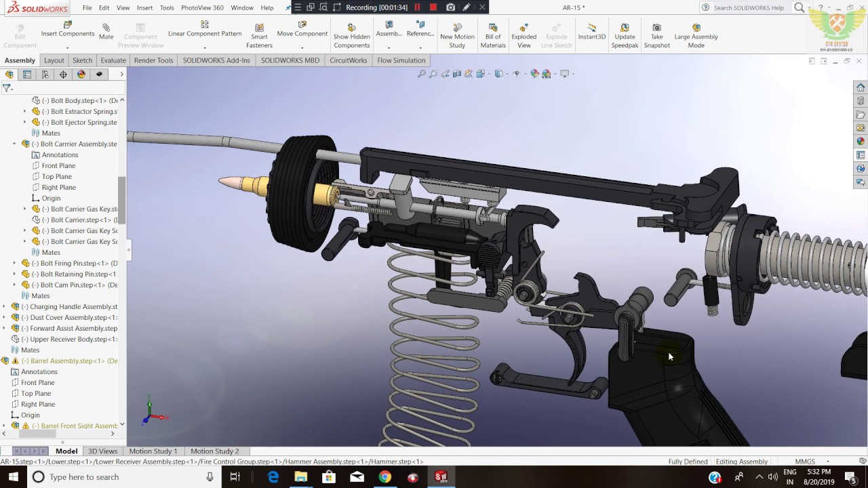This screenshot has height=488, width=868.
Task: Click Smart Fasteners tool
Action: coord(259,37)
